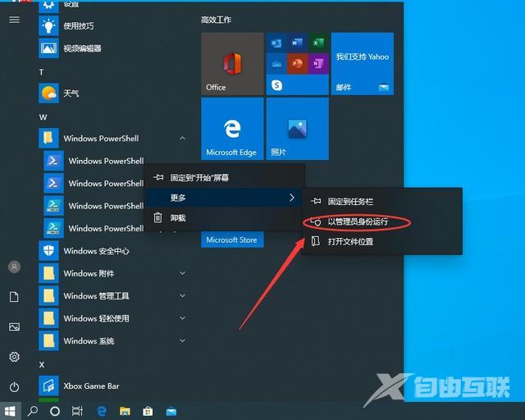Collapse the Windows PowerShell folder chevron
This screenshot has width=525, height=420.
coord(182,139)
